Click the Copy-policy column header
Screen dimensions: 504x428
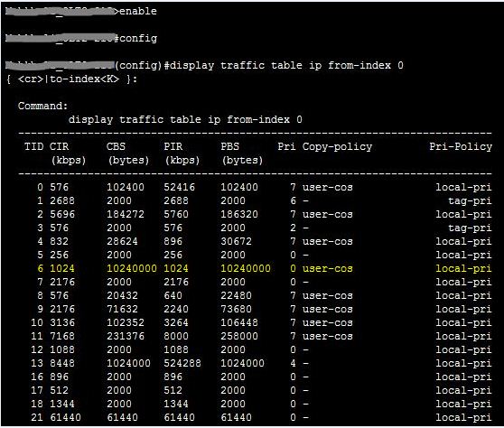pyautogui.click(x=337, y=147)
